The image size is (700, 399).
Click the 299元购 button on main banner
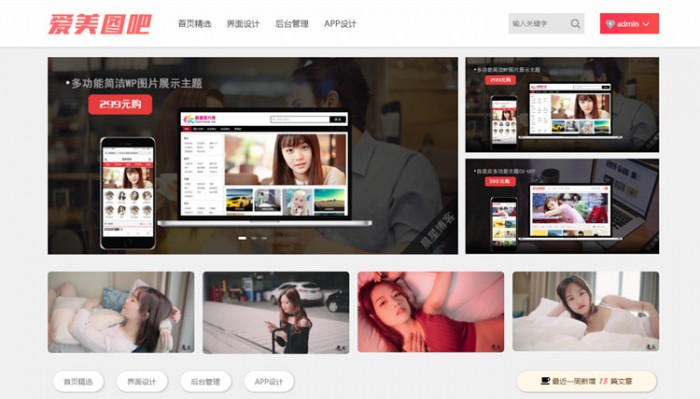point(120,104)
